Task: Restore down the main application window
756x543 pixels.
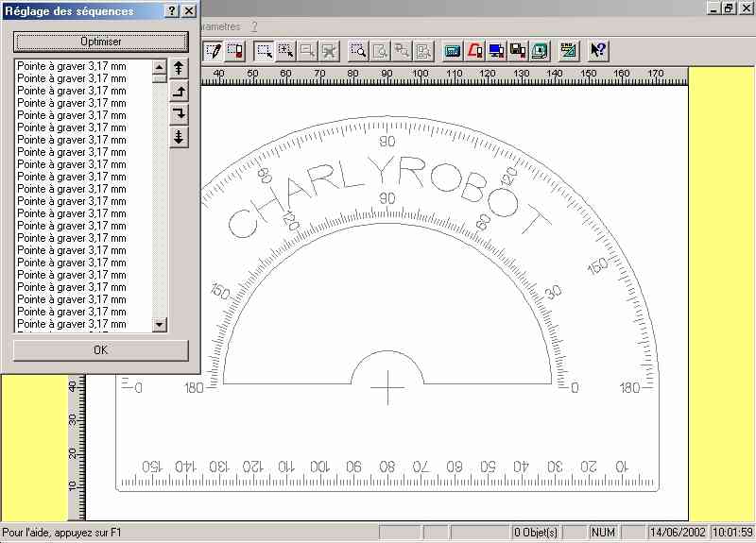Action: [x=728, y=8]
